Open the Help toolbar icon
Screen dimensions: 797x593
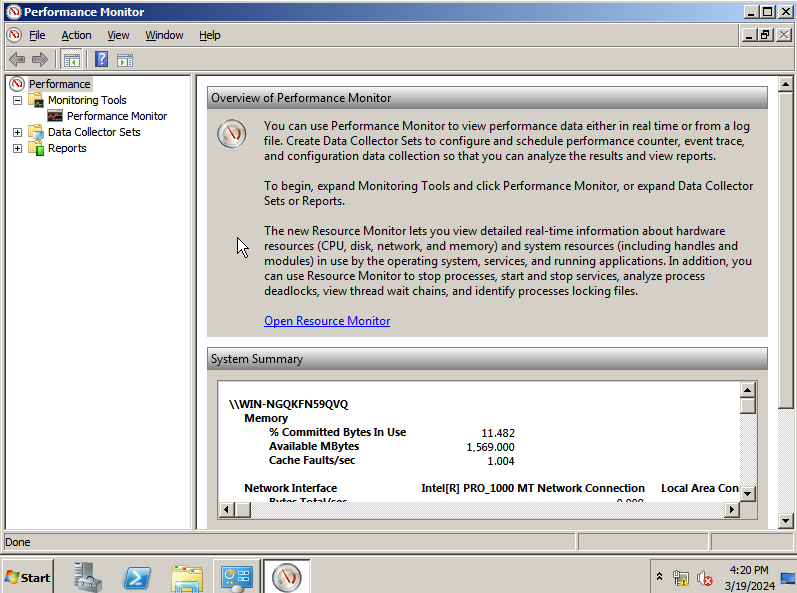click(102, 59)
